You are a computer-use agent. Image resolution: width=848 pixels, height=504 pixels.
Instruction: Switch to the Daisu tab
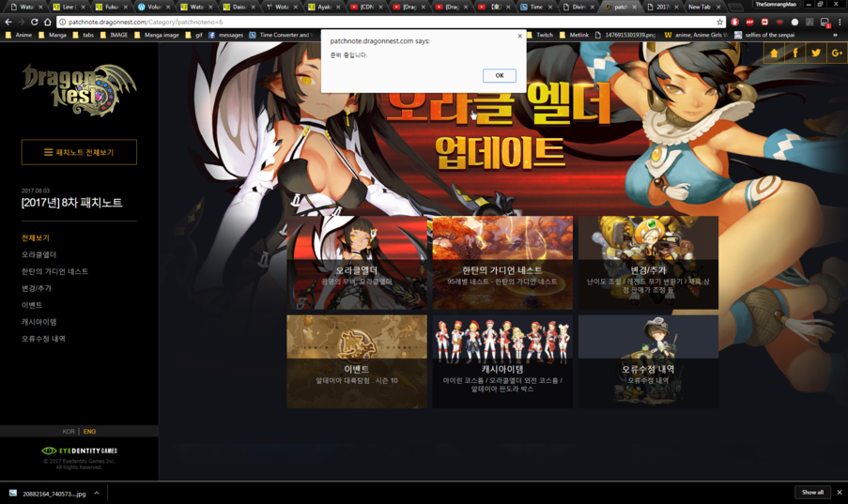(x=239, y=7)
